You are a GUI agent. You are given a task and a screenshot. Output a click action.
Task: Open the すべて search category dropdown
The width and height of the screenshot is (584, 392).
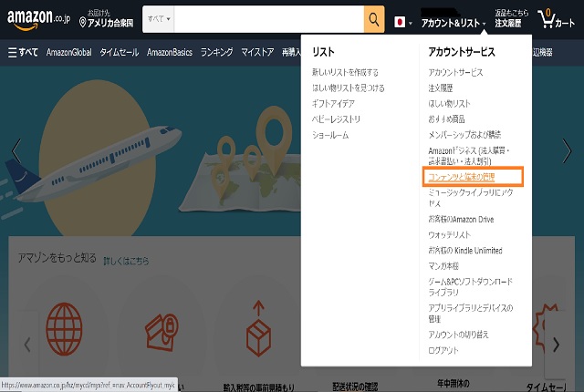(x=158, y=19)
